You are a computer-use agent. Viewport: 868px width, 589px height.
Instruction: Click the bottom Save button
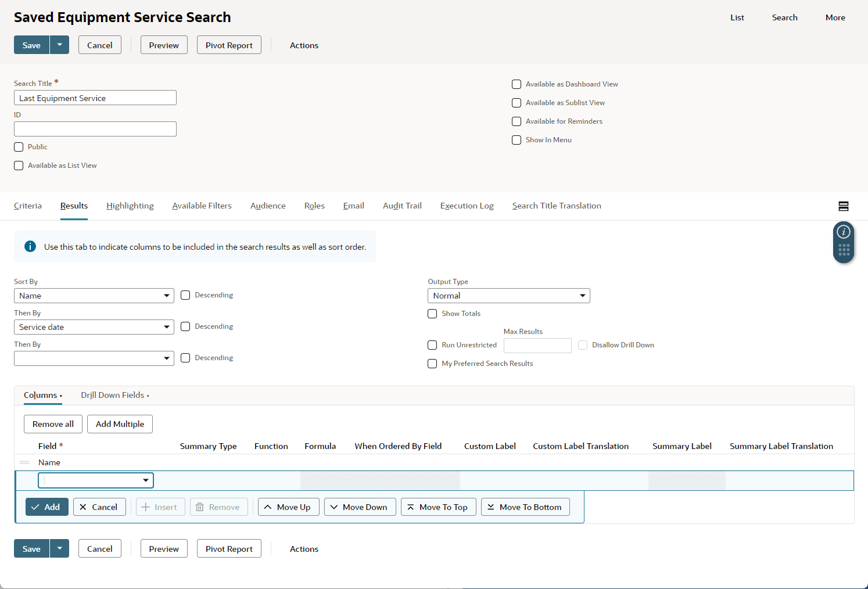31,548
